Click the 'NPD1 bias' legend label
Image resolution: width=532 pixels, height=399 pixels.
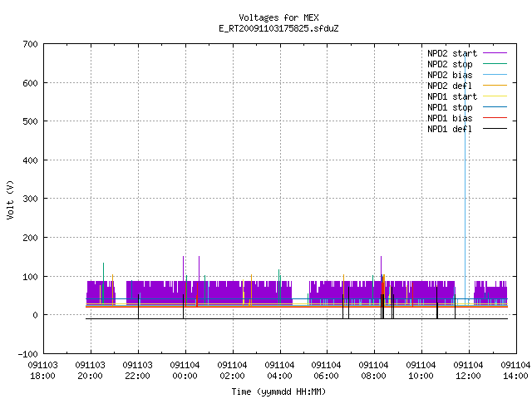(450, 118)
